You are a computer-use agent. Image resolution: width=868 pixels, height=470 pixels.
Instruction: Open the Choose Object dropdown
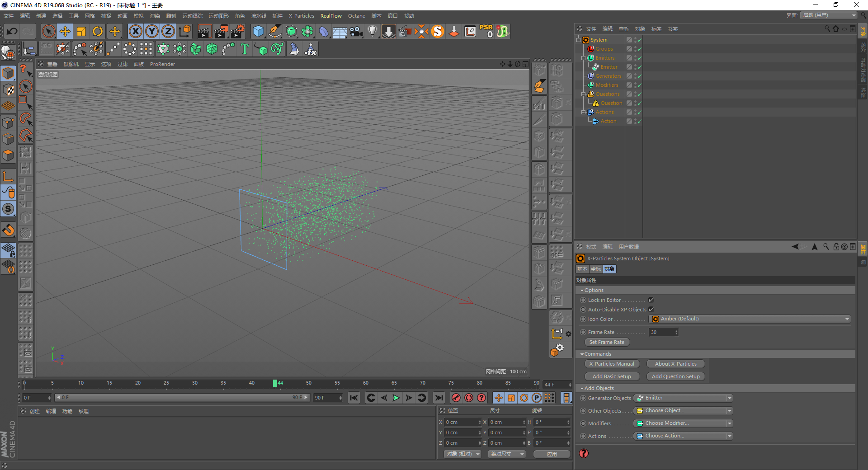[x=683, y=411]
